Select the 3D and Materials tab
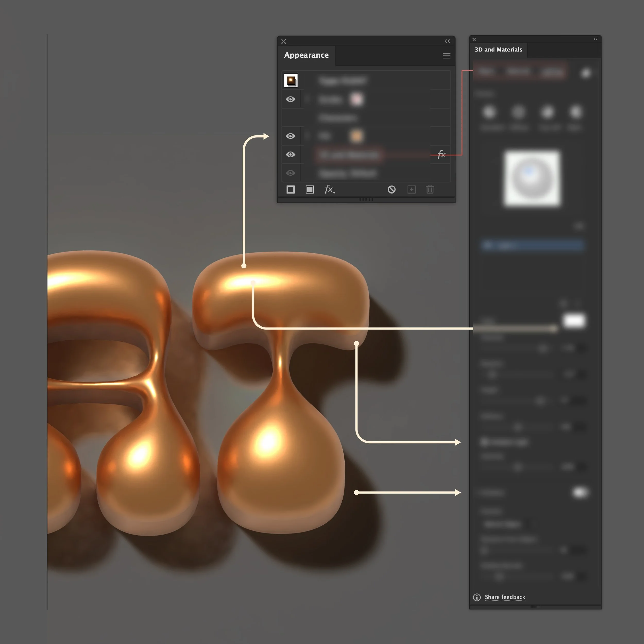Screen dimensions: 644x644 [498, 50]
